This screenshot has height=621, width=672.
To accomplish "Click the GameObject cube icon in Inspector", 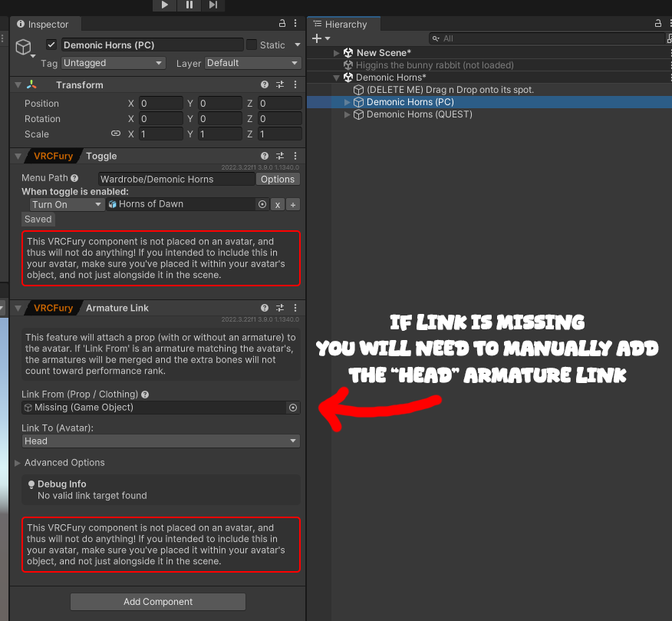I will click(24, 47).
